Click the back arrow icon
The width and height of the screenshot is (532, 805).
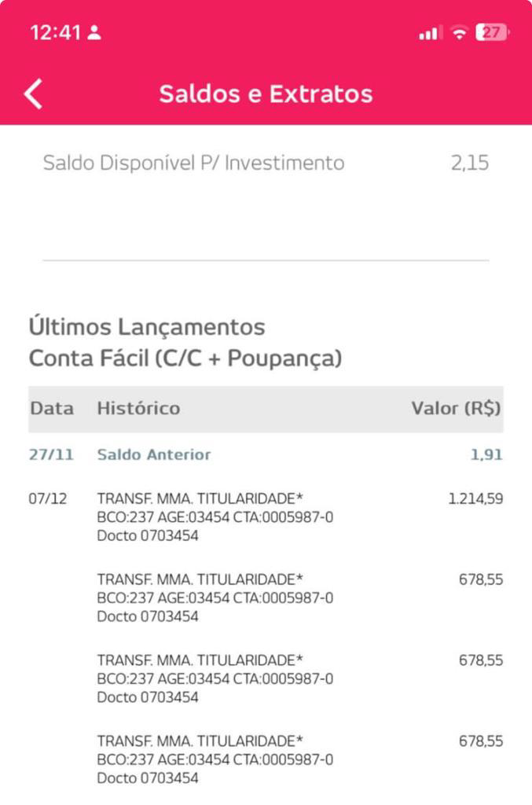coord(33,94)
